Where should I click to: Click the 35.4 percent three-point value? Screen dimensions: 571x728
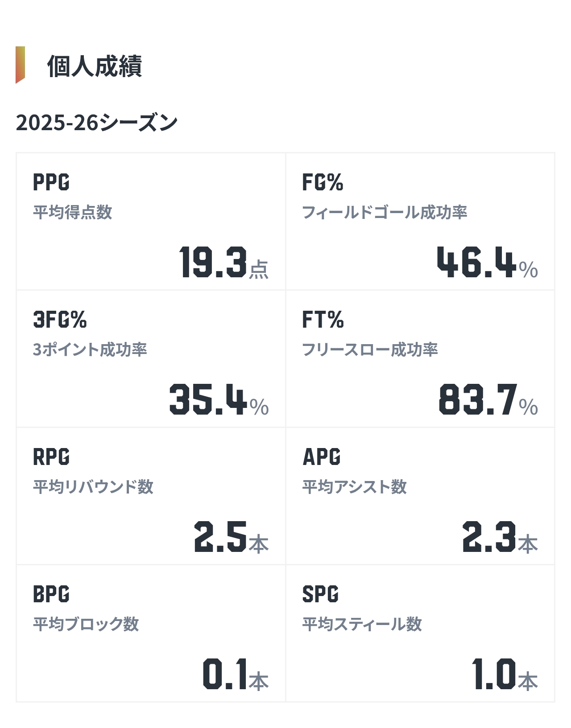(208, 400)
